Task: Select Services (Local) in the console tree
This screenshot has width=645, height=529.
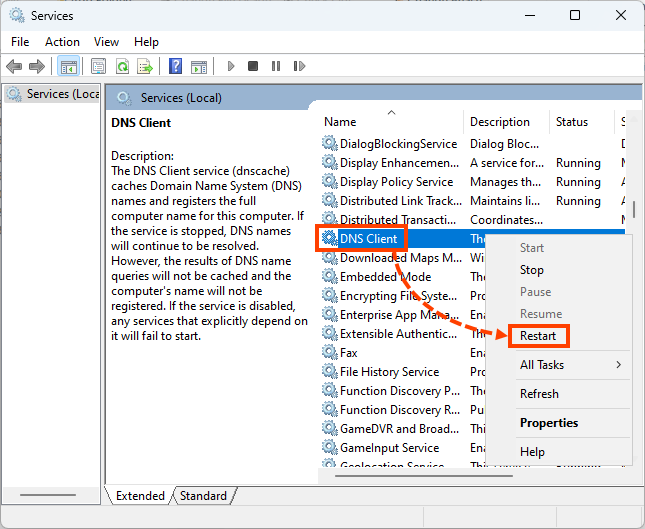Action: tap(60, 94)
